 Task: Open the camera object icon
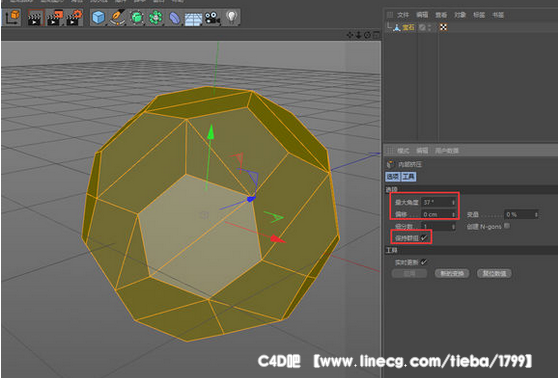coord(212,17)
